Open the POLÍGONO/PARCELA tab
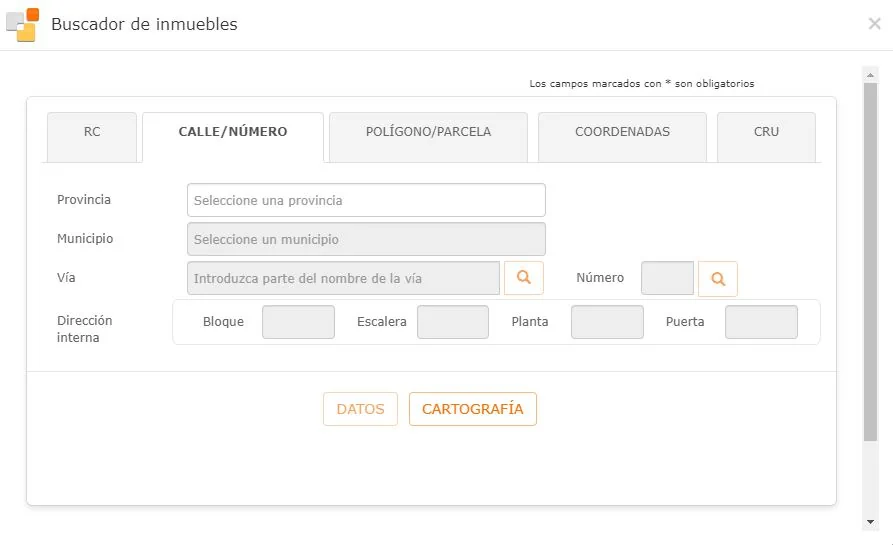Viewport: 893px width, 545px height. click(x=428, y=137)
